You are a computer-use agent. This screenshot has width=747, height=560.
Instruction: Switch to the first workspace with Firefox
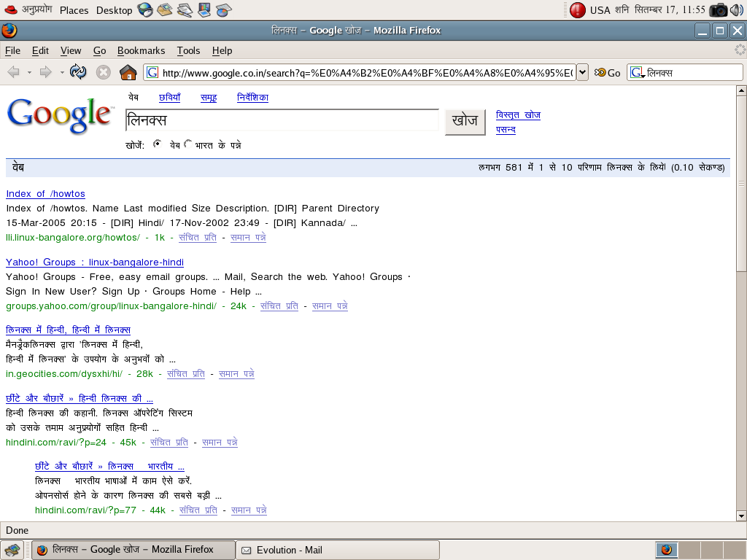coord(667,550)
